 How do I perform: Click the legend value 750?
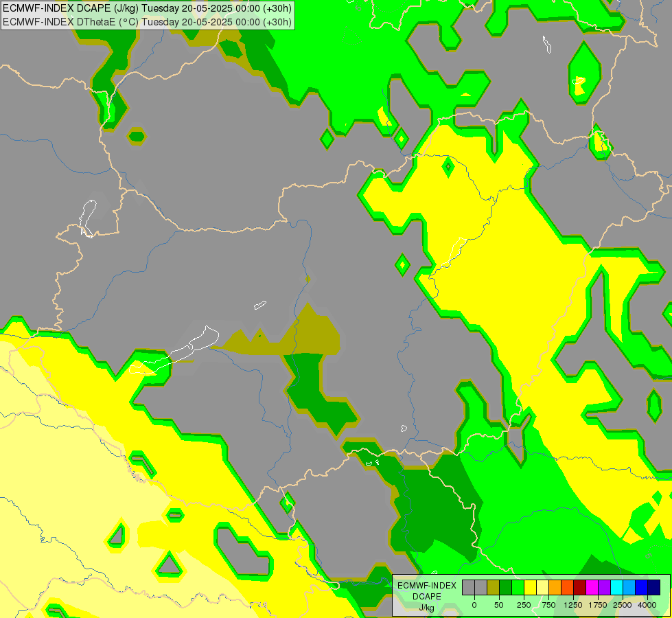[x=548, y=605]
